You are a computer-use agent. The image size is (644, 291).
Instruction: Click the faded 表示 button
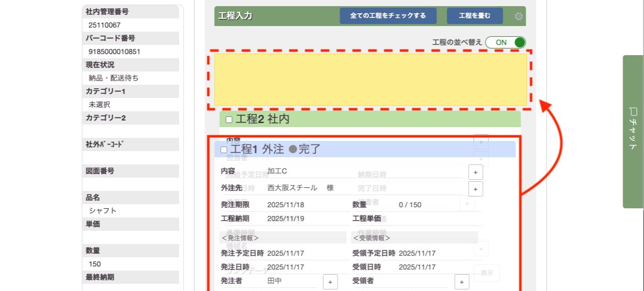tap(486, 273)
